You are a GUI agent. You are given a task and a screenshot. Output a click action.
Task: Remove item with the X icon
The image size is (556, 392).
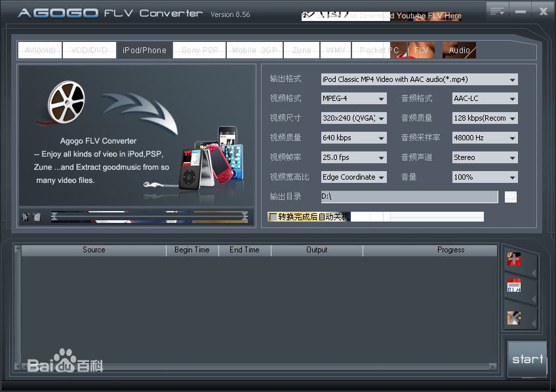pyautogui.click(x=514, y=318)
